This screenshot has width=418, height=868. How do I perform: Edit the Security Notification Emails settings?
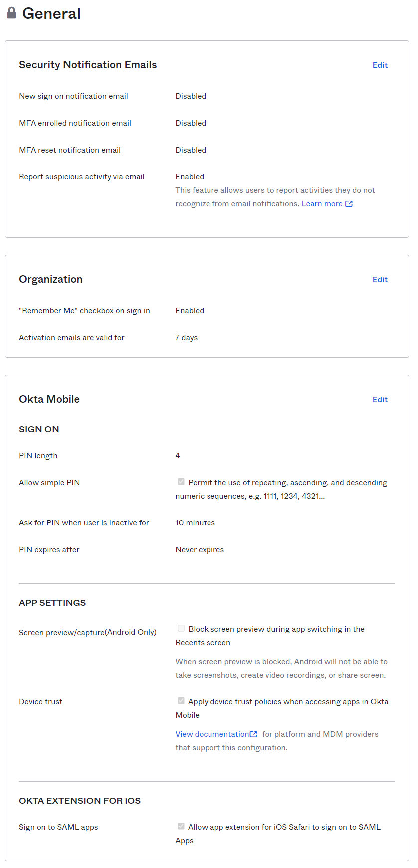click(x=380, y=65)
